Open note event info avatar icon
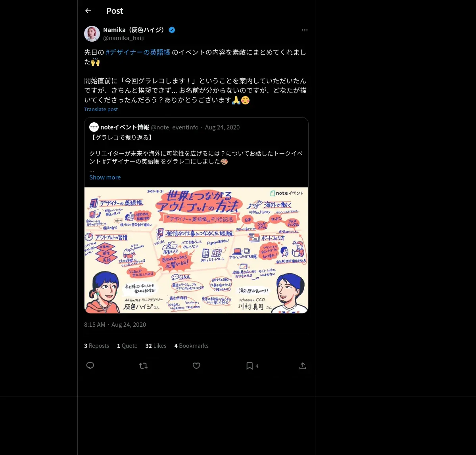476x455 pixels. pyautogui.click(x=94, y=127)
